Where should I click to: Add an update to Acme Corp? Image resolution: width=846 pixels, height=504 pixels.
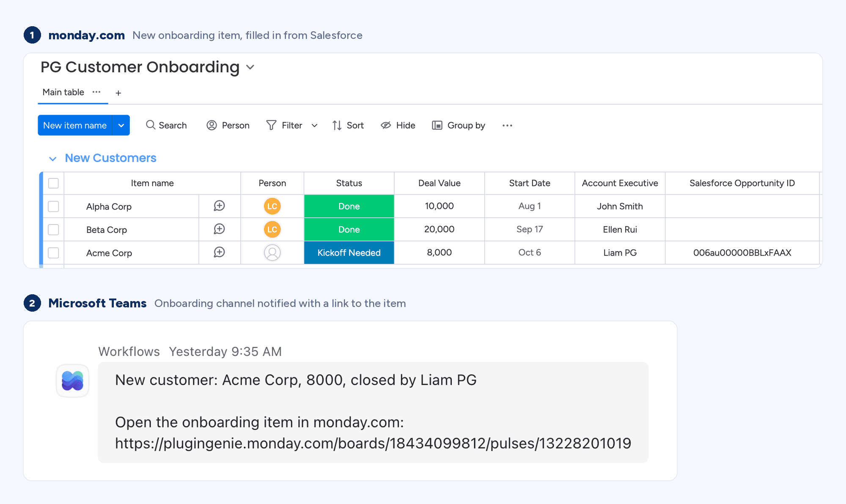(219, 252)
